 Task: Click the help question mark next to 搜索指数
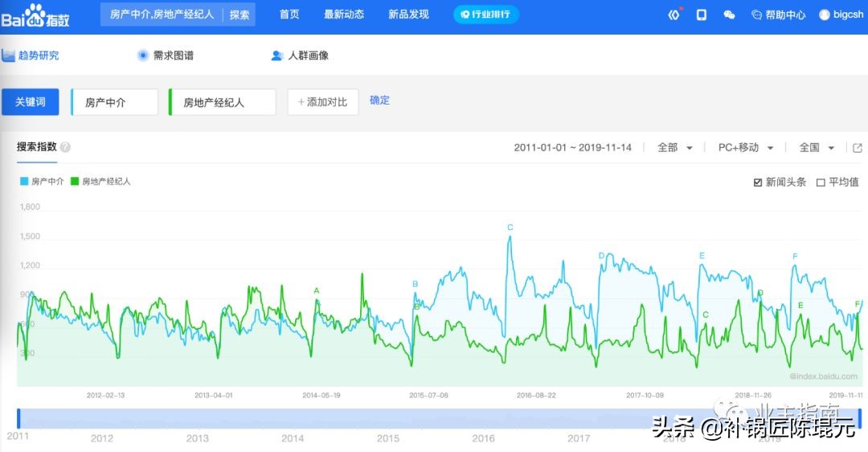tap(65, 147)
